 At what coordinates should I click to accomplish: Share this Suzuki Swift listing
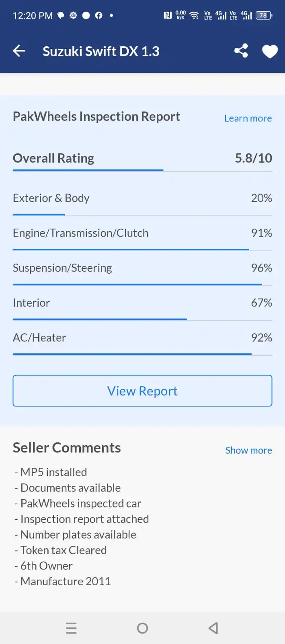[241, 51]
